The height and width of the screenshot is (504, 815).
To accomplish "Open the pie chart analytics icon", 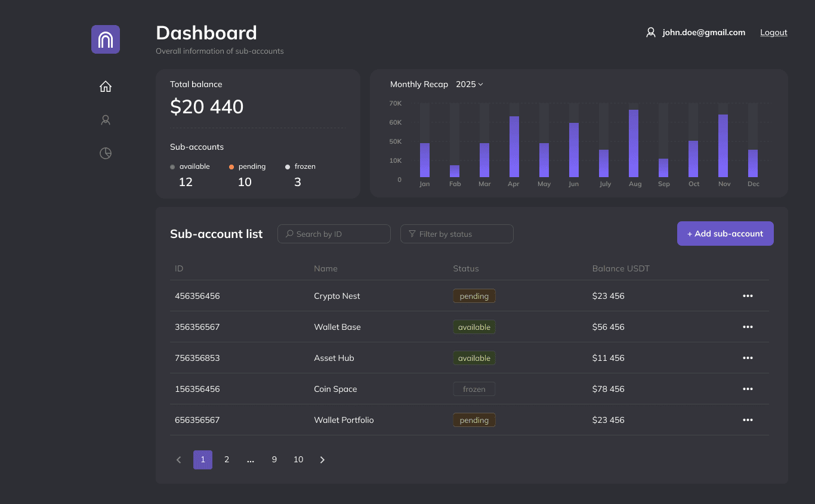I will click(x=106, y=153).
